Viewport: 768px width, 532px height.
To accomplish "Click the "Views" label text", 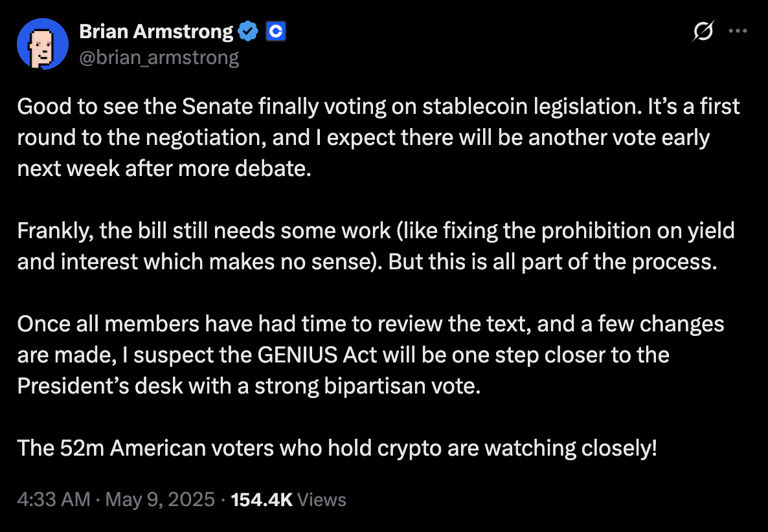I will click(322, 500).
